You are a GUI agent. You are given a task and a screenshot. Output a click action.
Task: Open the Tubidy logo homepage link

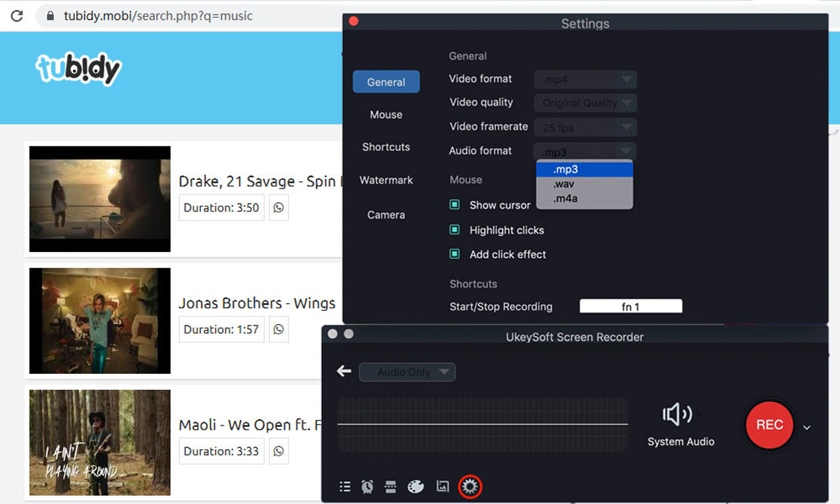point(78,69)
